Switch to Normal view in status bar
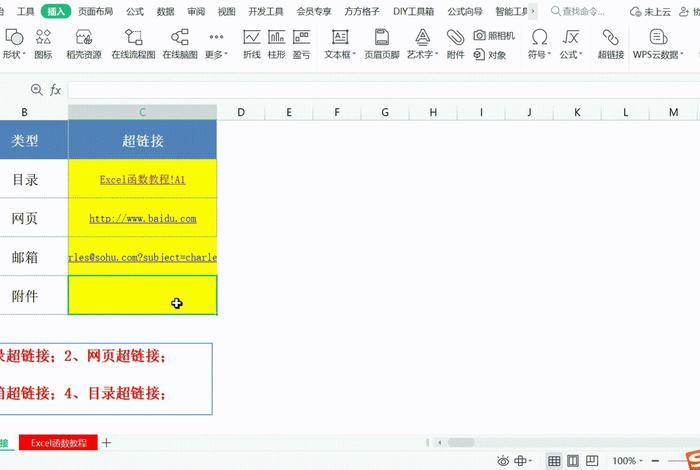This screenshot has height=470, width=700. coord(554,461)
